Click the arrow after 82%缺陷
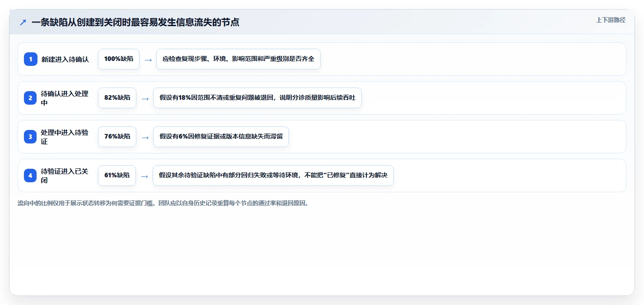 click(x=145, y=98)
